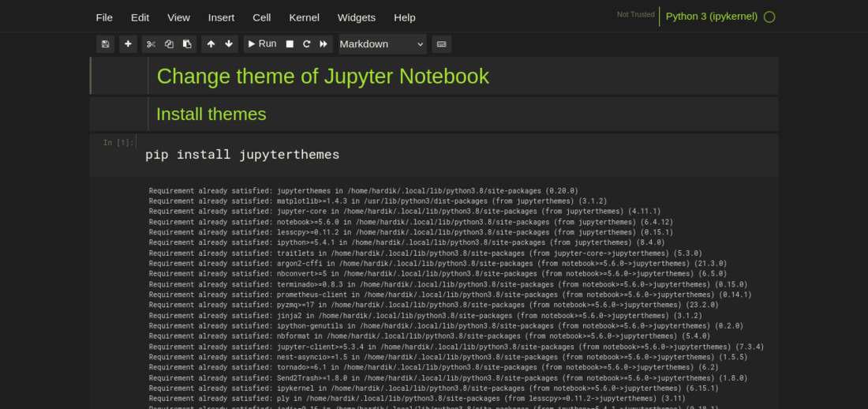Image resolution: width=868 pixels, height=409 pixels.
Task: Cut selected cells with the scissors icon
Action: 152,43
